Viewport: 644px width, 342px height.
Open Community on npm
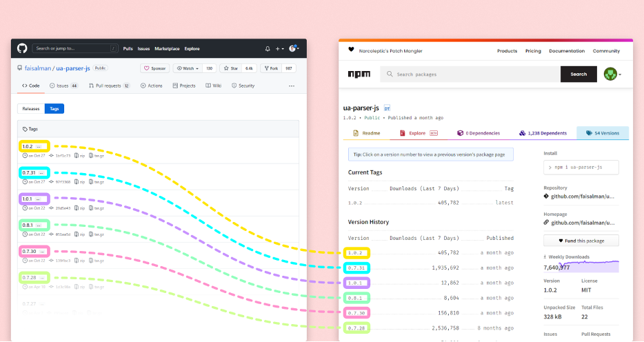click(x=606, y=51)
